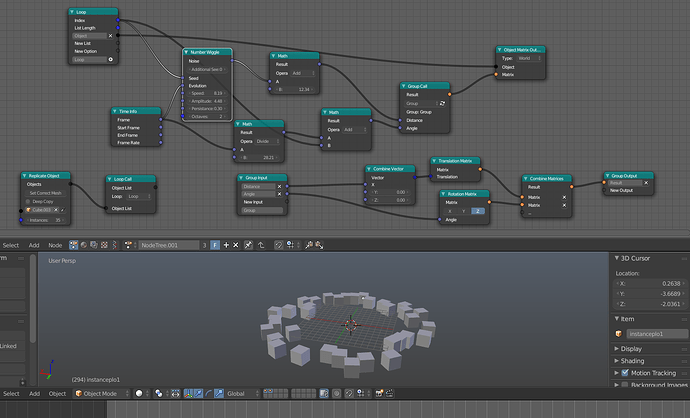Adjust Amplitude value in Number Wiggle node
The height and width of the screenshot is (418, 690).
(x=207, y=101)
